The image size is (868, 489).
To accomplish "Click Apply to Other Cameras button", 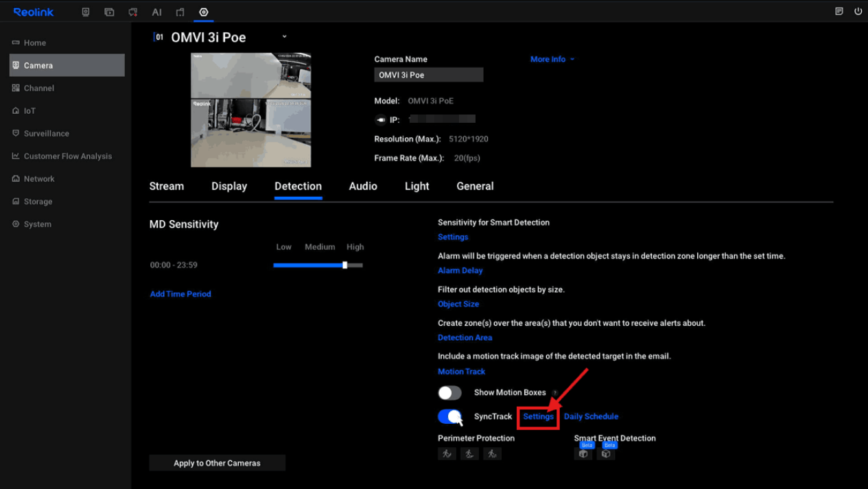I will pyautogui.click(x=217, y=463).
